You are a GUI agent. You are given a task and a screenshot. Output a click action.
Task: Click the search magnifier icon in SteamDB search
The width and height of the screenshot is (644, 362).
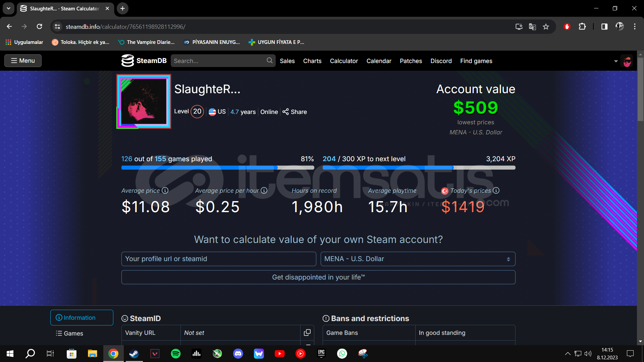pos(269,60)
